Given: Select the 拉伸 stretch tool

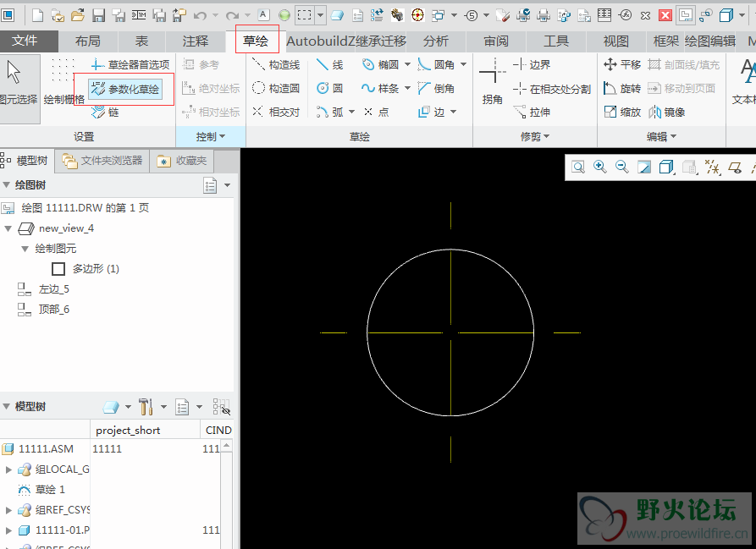Looking at the screenshot, I should (532, 112).
